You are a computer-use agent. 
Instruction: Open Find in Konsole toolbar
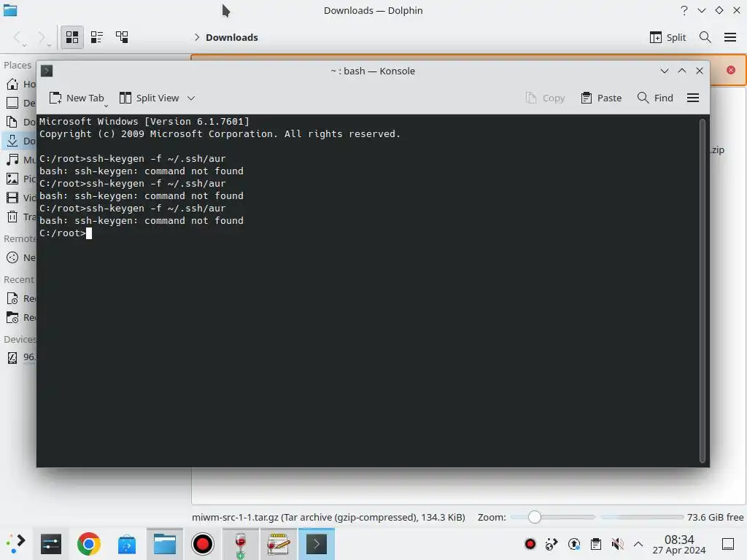655,98
